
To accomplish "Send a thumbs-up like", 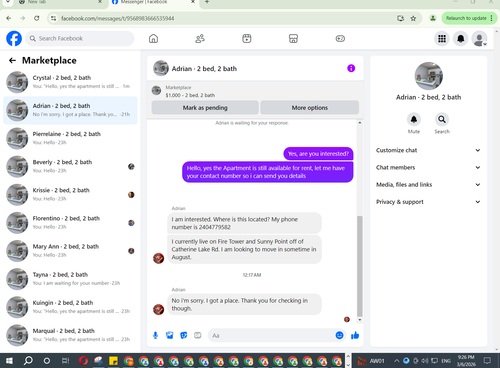I will (x=355, y=335).
